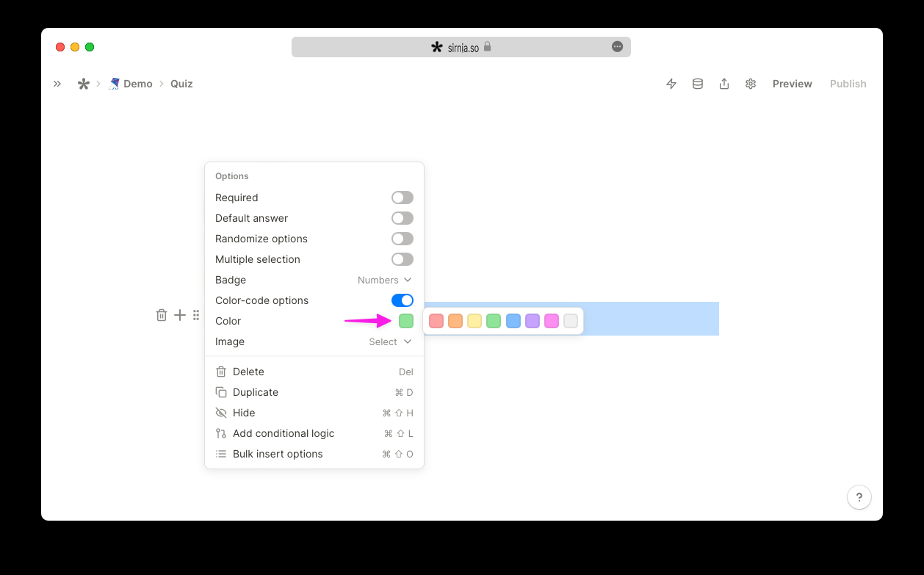The height and width of the screenshot is (575, 924).
Task: Choose Bulk insert options menu item
Action: tap(314, 454)
